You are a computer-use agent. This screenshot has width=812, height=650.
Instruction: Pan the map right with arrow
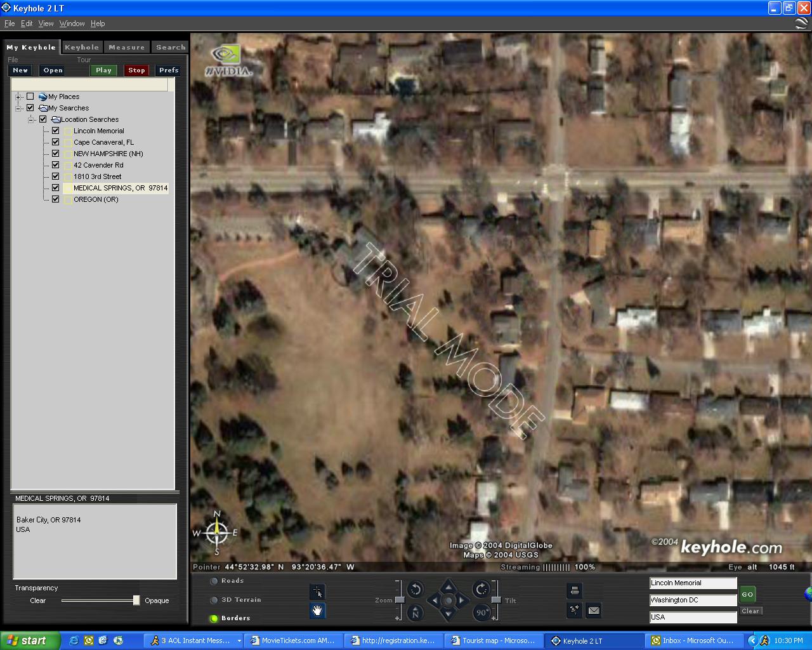(x=463, y=600)
